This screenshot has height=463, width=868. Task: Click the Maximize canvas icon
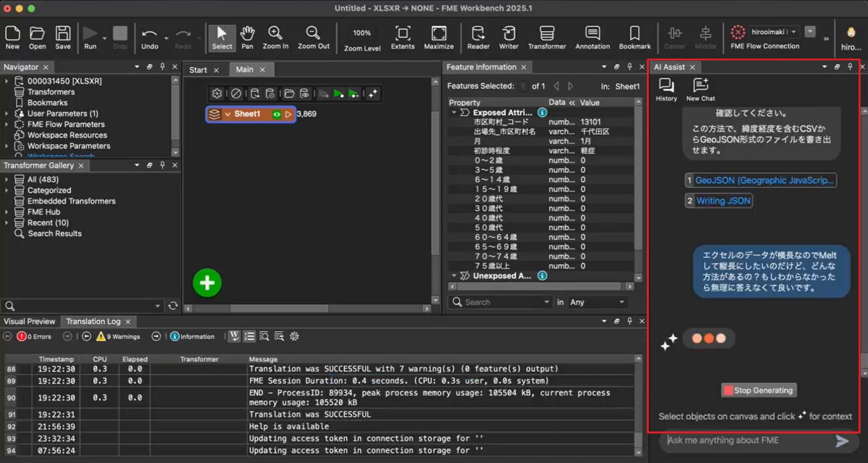pos(439,38)
